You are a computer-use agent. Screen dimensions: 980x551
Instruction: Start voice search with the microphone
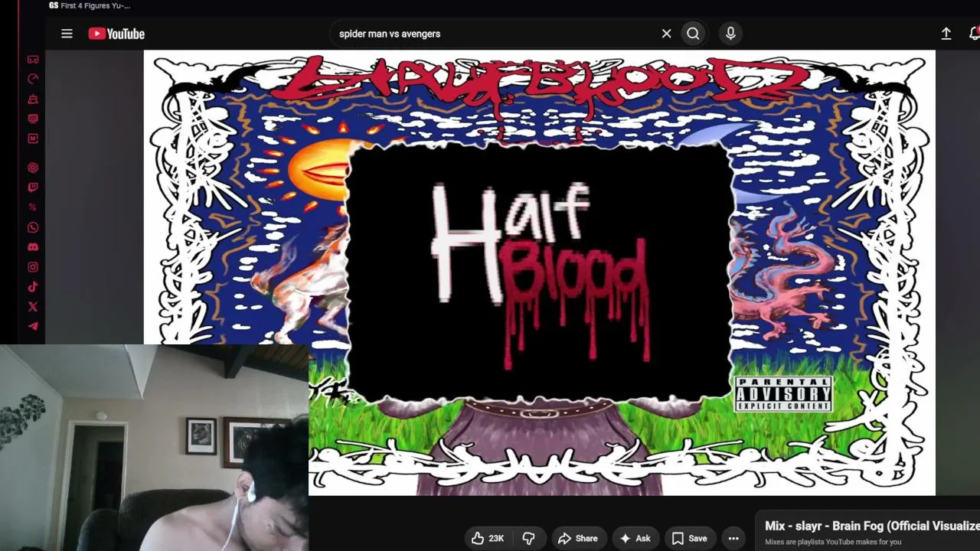(730, 34)
